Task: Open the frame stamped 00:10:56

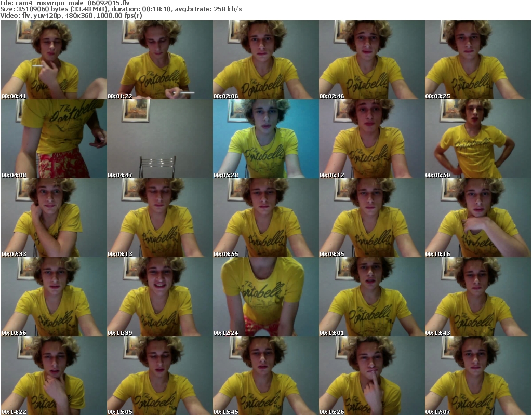Action: click(54, 297)
